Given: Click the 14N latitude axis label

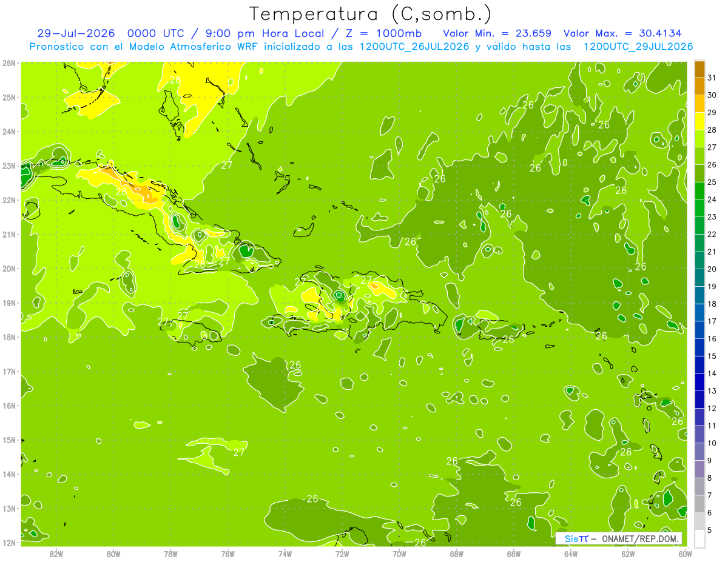Looking at the screenshot, I should click(9, 473).
